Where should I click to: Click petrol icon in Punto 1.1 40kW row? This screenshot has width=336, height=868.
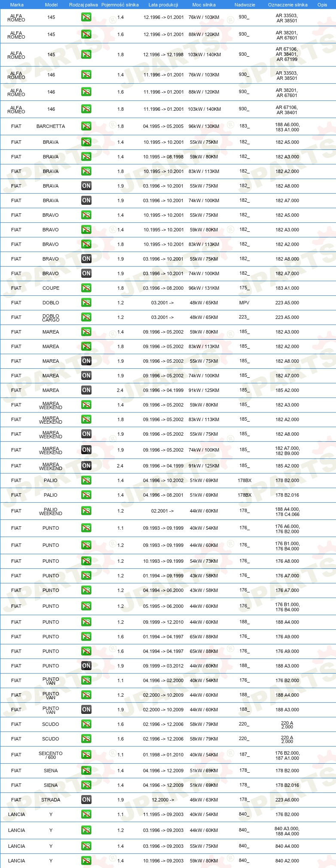pyautogui.click(x=86, y=528)
